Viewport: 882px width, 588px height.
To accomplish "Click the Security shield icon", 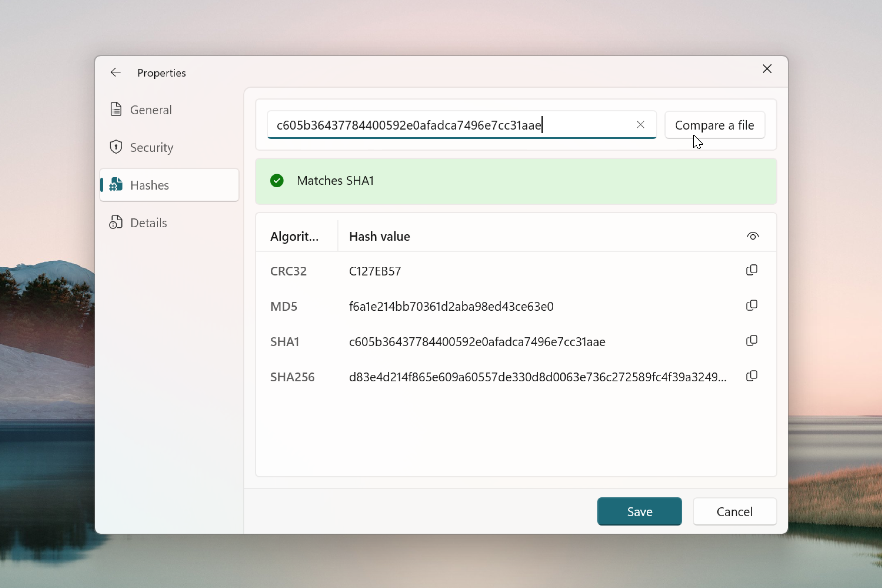I will click(x=116, y=147).
